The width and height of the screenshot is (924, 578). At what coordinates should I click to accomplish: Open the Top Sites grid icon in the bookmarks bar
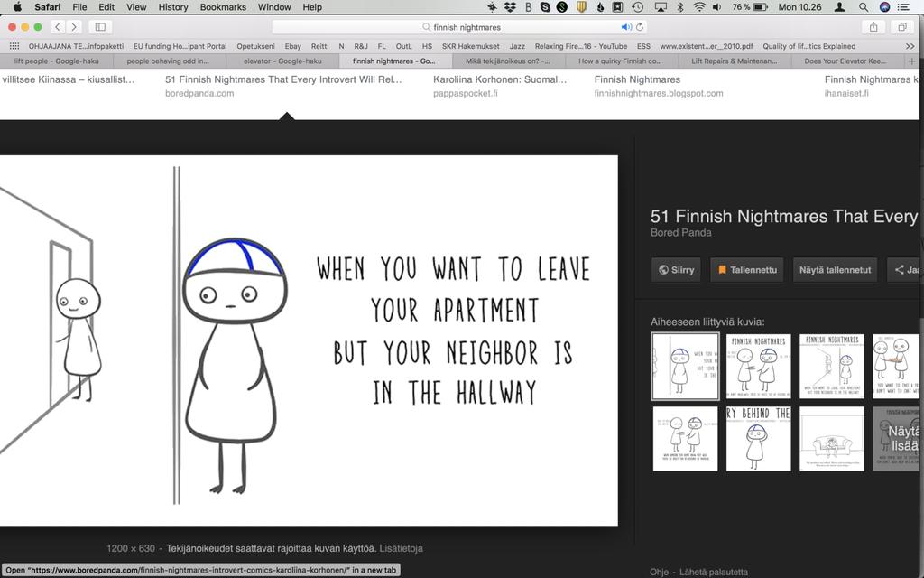click(14, 46)
